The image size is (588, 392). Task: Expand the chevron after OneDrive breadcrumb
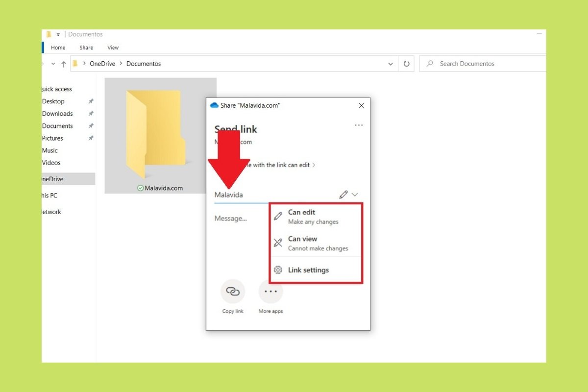point(122,64)
